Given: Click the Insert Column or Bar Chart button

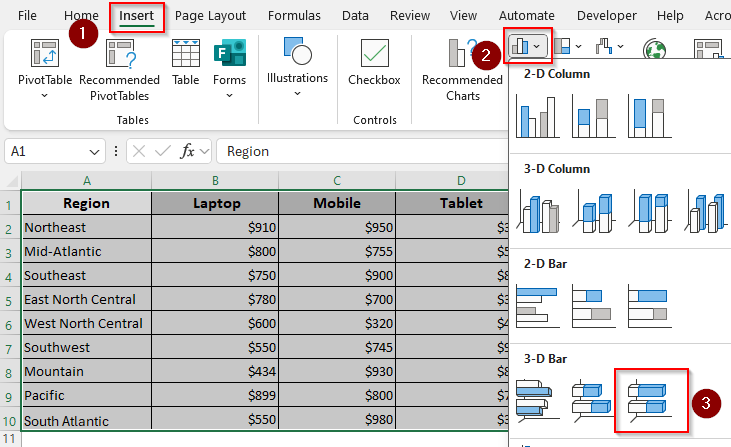Looking at the screenshot, I should [527, 46].
